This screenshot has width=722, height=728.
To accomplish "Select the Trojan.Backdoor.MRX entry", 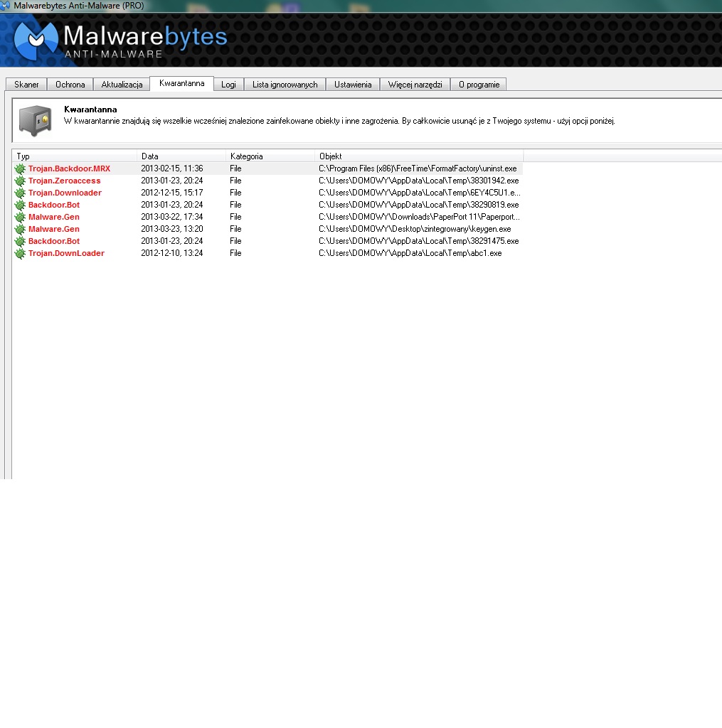I will 69,168.
